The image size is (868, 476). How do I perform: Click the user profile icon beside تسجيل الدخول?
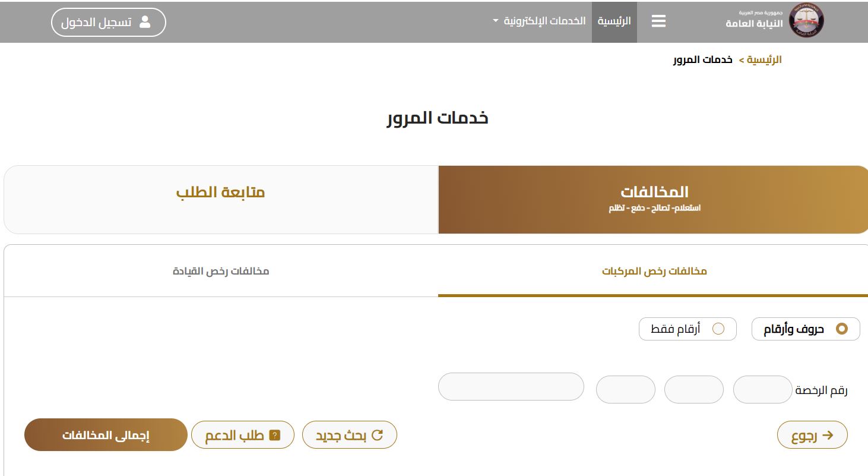click(144, 23)
